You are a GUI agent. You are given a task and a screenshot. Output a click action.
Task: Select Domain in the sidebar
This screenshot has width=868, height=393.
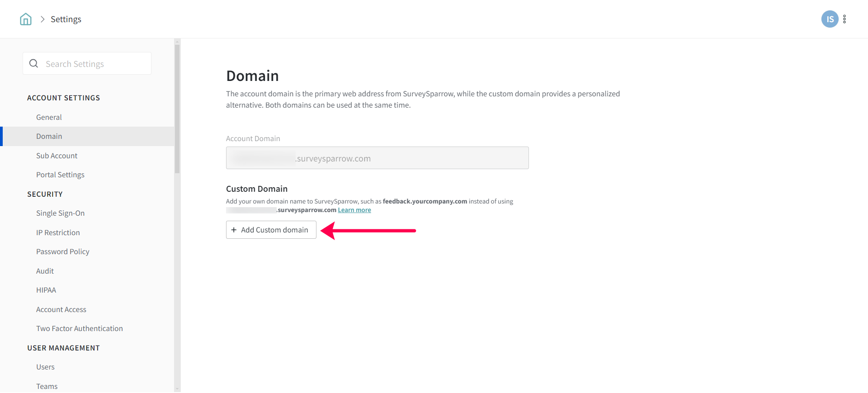click(49, 136)
